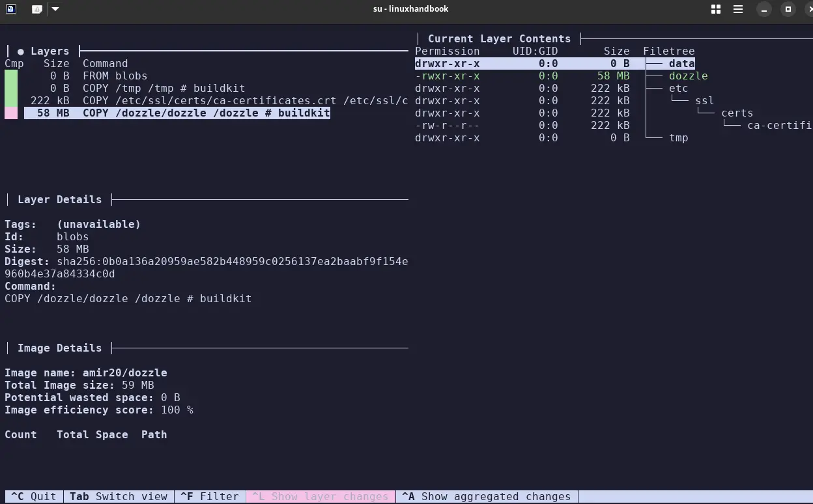Open the tab overview grid icon
The width and height of the screenshot is (813, 504).
click(x=715, y=9)
